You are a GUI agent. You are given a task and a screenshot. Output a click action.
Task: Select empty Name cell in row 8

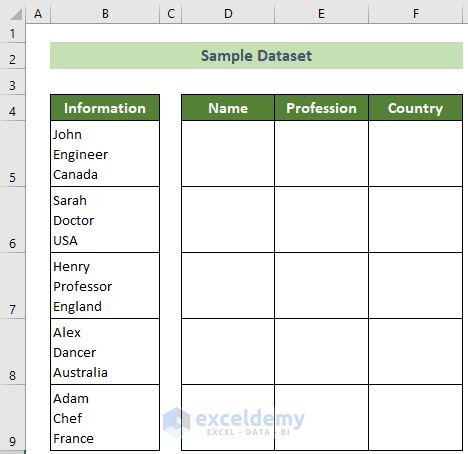pos(228,352)
